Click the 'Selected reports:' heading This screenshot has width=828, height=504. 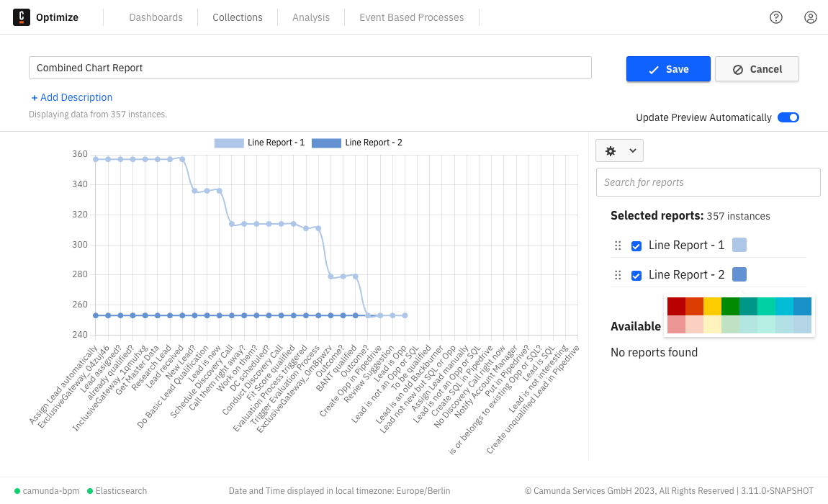coord(657,215)
